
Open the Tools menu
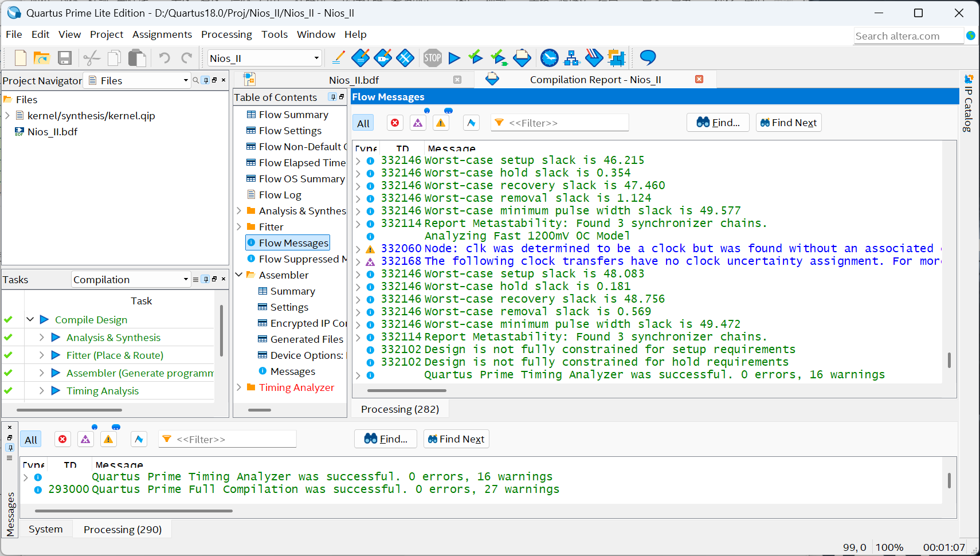[275, 34]
